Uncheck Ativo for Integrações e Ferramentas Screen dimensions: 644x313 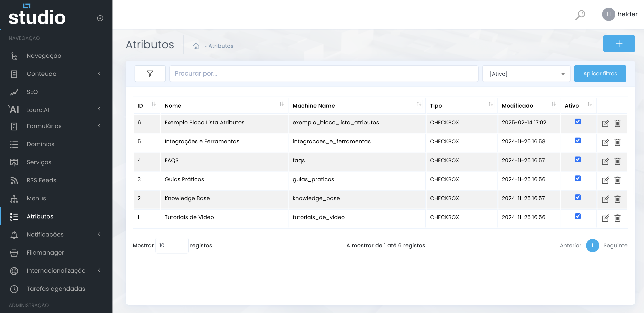pyautogui.click(x=577, y=141)
